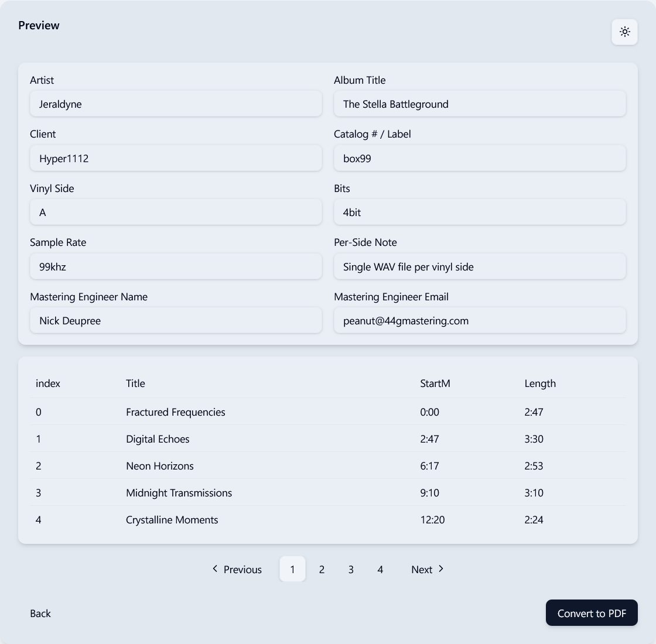Click the Sample Rate field

[176, 267]
